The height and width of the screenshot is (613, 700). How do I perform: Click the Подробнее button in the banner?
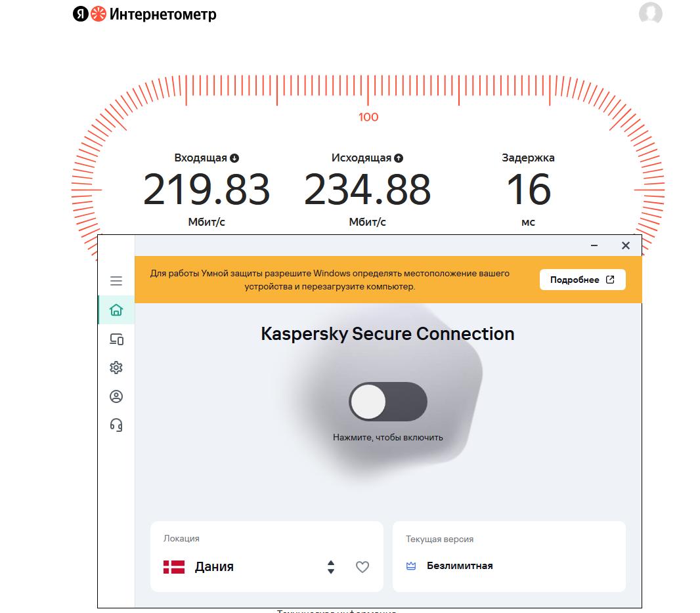point(582,280)
